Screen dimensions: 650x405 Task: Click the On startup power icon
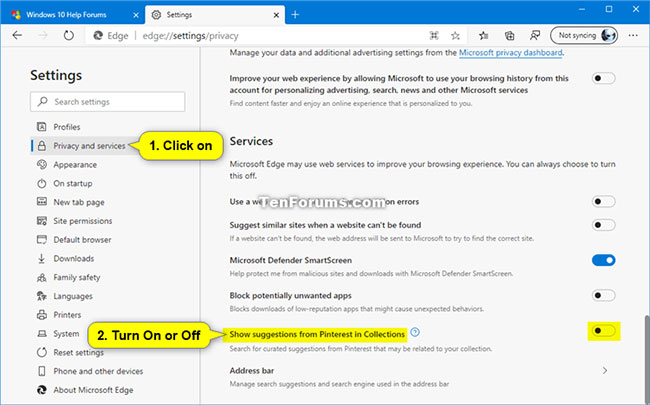pyautogui.click(x=41, y=183)
